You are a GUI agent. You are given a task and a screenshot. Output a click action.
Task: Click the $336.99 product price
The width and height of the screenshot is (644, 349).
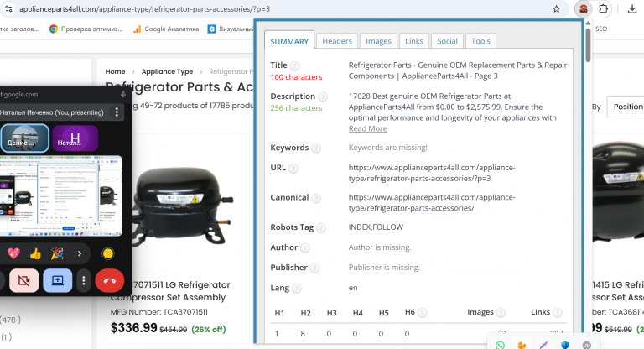134,328
